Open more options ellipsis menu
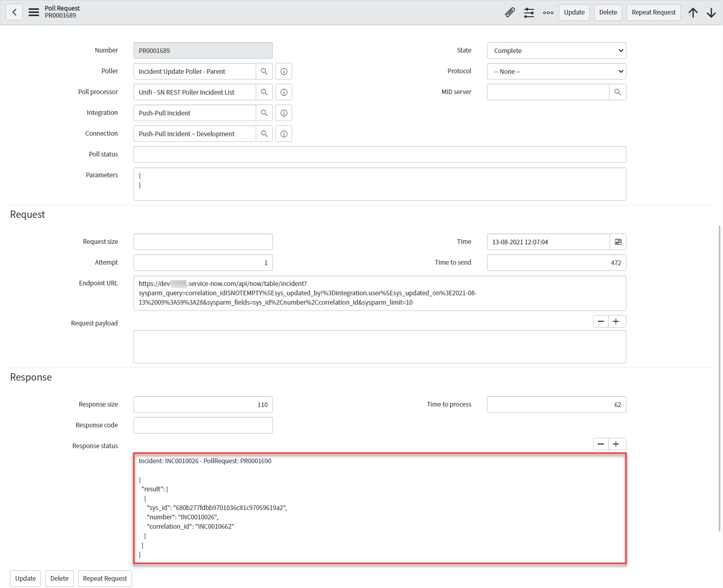The height and width of the screenshot is (588, 723). (548, 12)
